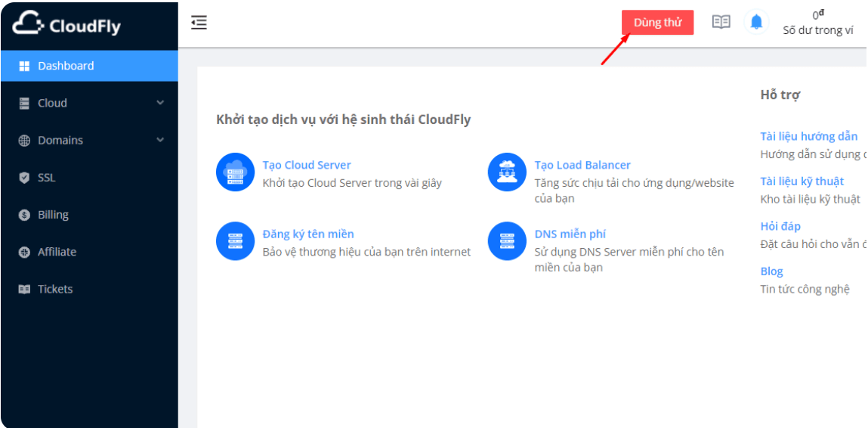Select Dashboard in the sidebar
The image size is (868, 428).
tap(66, 66)
